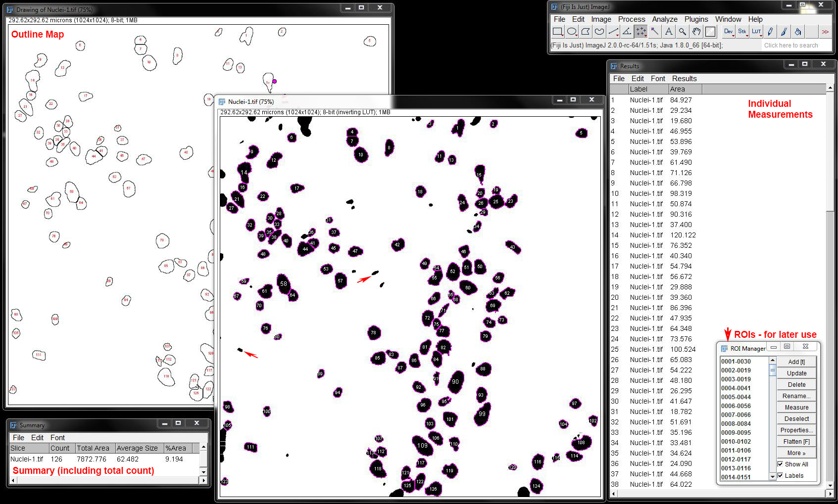Viewport: 838px width, 504px height.
Task: Click Measure in the ROI Manager
Action: click(796, 407)
